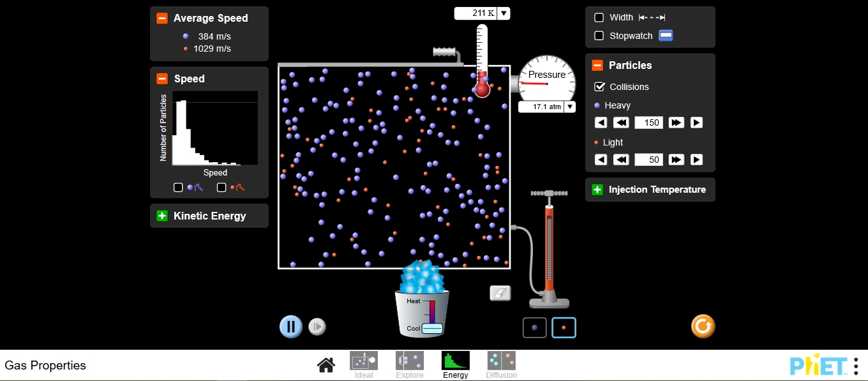Reset the whole simulation with the orange button

pos(703,327)
